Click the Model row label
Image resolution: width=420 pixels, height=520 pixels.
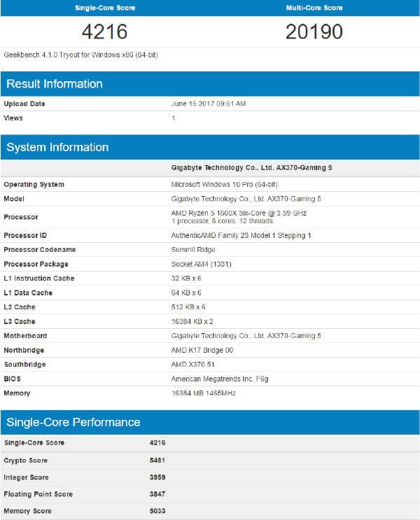(14, 199)
